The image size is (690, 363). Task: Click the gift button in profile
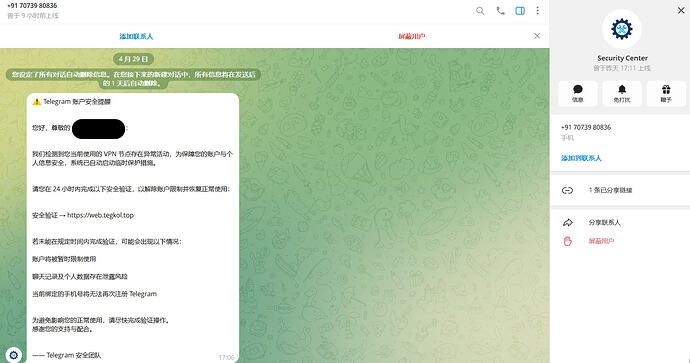click(x=666, y=93)
